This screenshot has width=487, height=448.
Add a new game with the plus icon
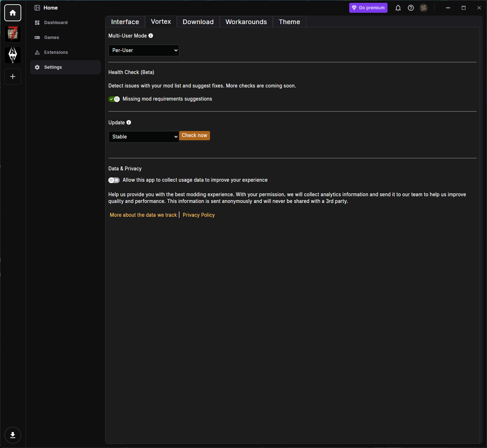tap(13, 76)
